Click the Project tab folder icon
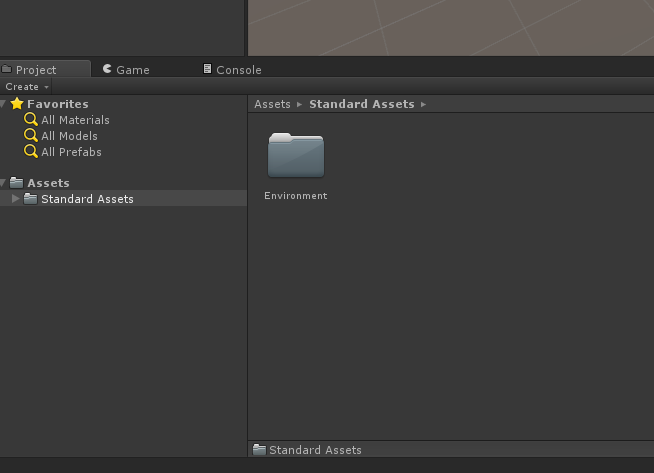Viewport: 654px width, 473px height. pos(6,68)
